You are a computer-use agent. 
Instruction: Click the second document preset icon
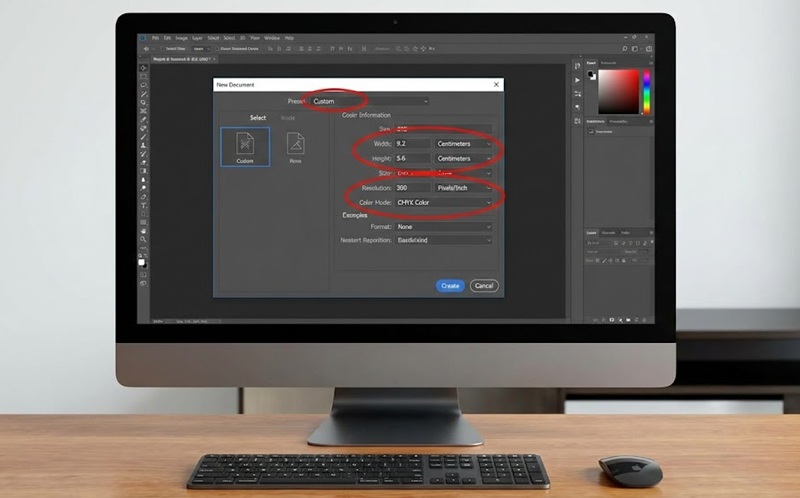[295, 146]
